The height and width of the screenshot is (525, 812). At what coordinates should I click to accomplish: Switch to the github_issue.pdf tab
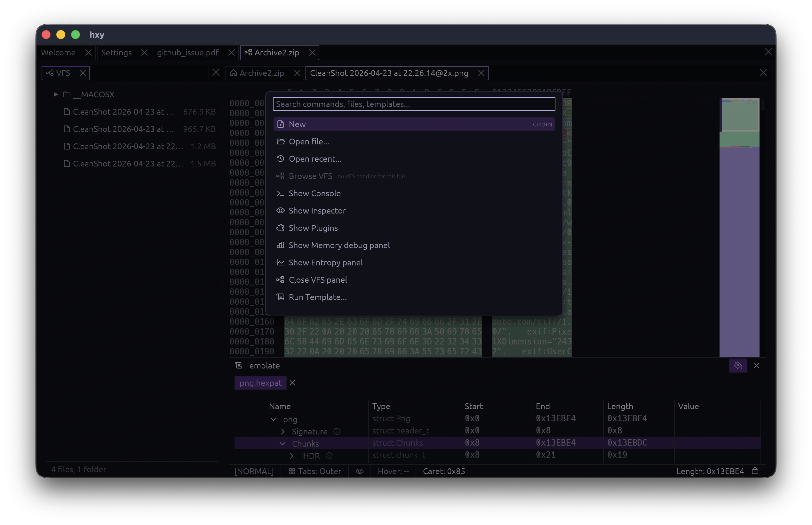pos(188,52)
